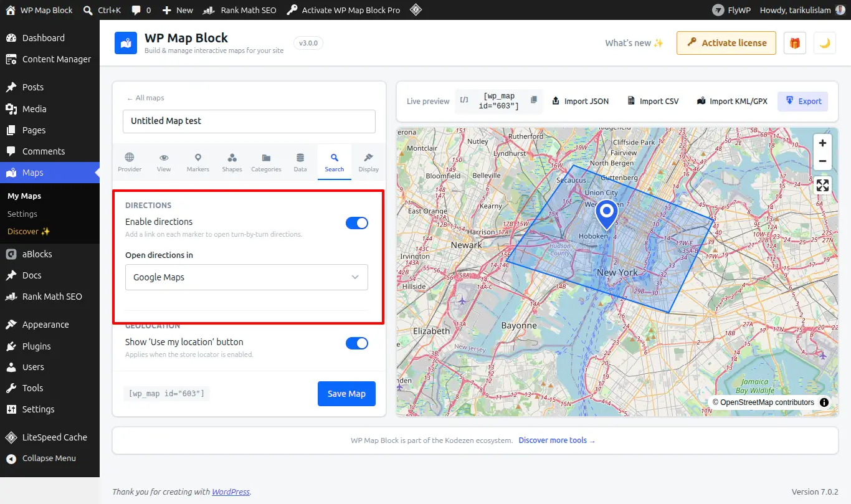The image size is (851, 504).
Task: Open Docs in the sidebar
Action: (50, 275)
